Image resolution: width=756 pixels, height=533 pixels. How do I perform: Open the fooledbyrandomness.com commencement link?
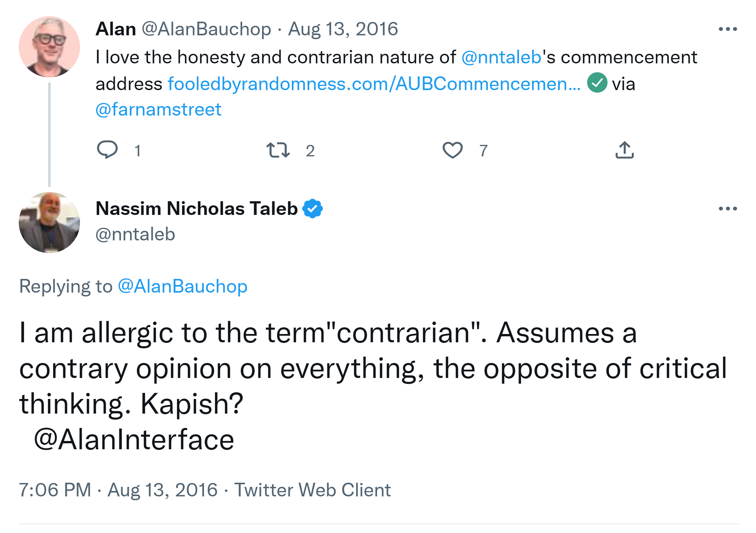[x=374, y=84]
